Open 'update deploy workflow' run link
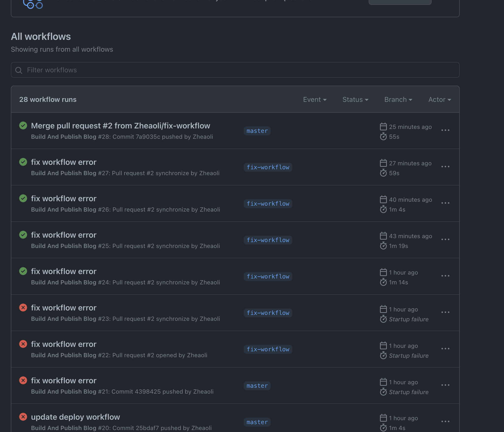 pos(75,417)
